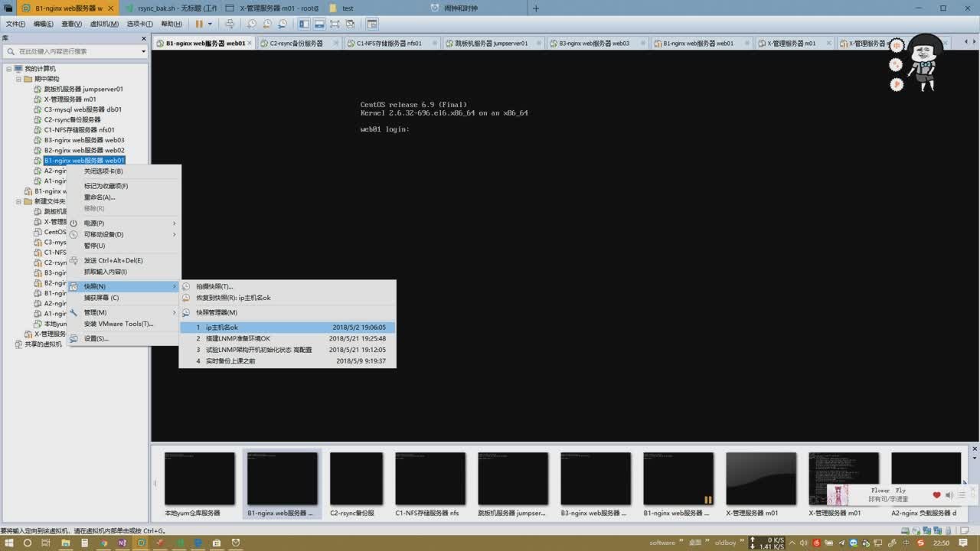Choose 重命名(A)... from the context menu

[x=124, y=197]
